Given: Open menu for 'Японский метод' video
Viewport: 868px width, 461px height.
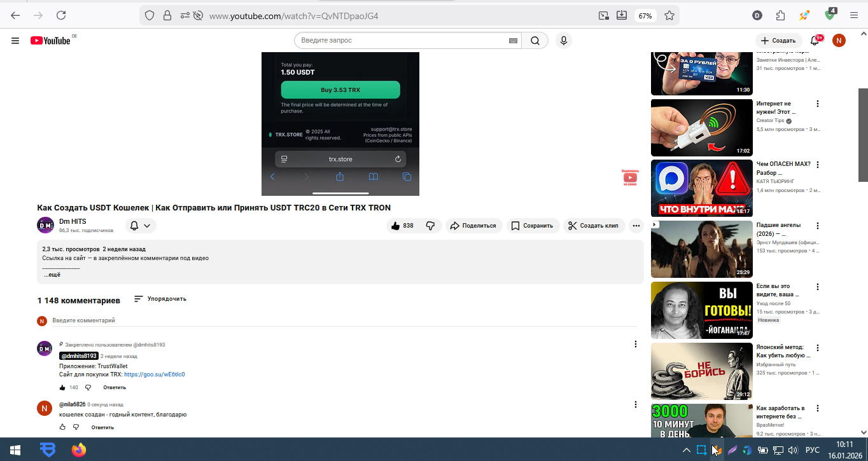Looking at the screenshot, I should point(818,348).
